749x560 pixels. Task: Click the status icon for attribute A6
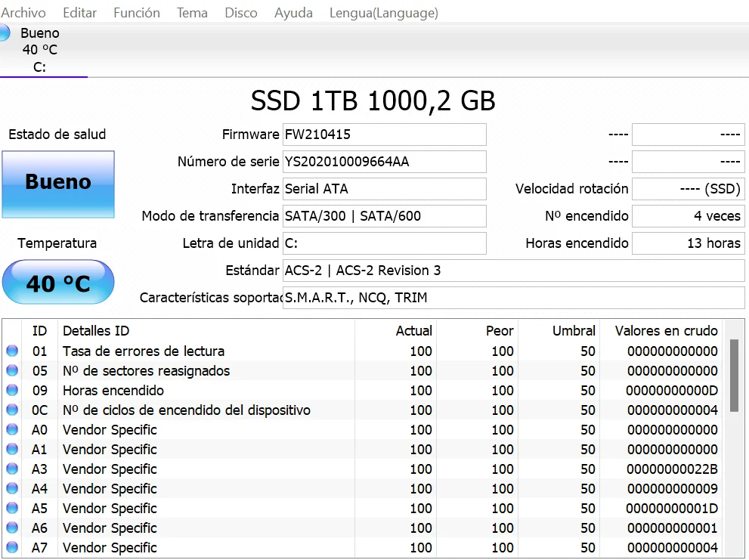pyautogui.click(x=12, y=528)
